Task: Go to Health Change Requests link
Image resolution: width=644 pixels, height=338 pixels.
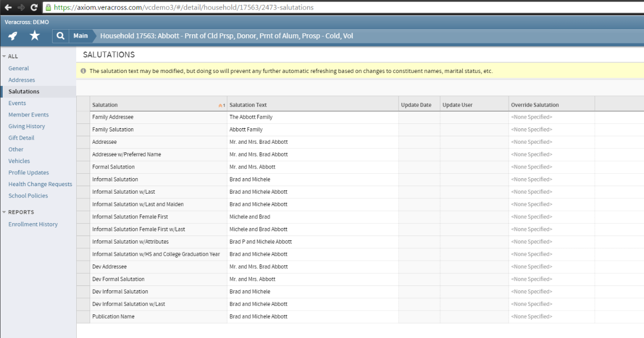Action: (40, 184)
